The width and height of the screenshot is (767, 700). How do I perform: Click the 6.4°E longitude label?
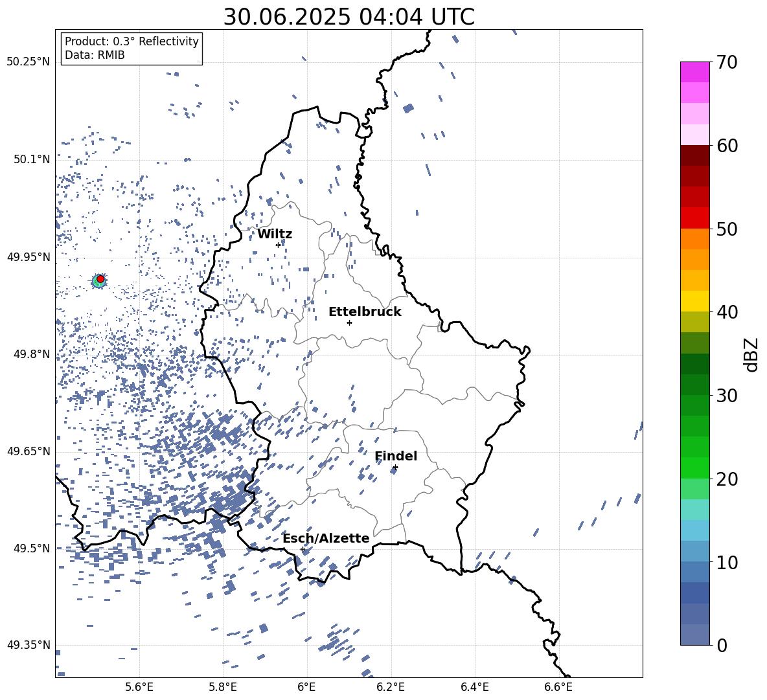pyautogui.click(x=474, y=687)
